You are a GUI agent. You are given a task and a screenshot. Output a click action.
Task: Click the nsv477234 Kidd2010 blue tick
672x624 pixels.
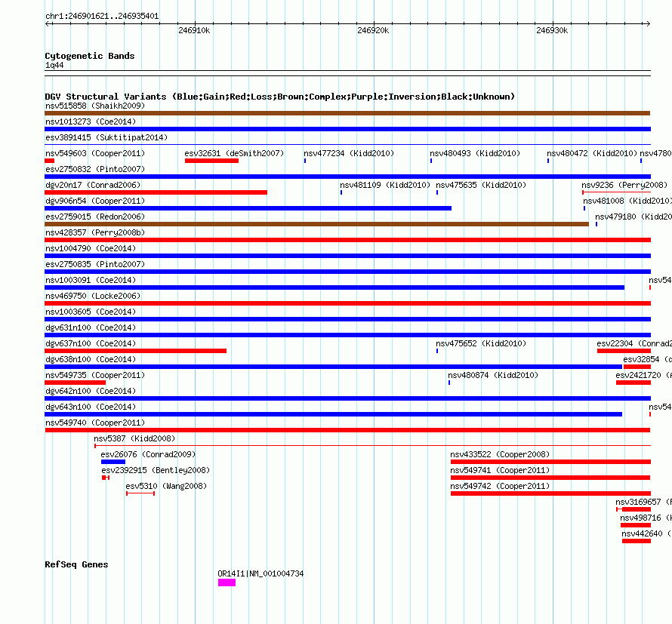pos(305,161)
